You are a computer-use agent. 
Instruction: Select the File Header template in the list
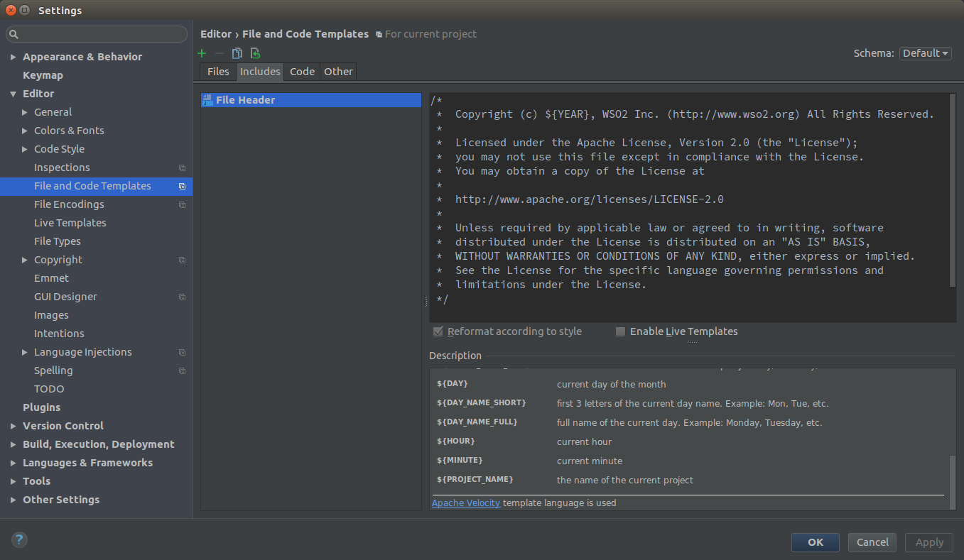pyautogui.click(x=311, y=100)
